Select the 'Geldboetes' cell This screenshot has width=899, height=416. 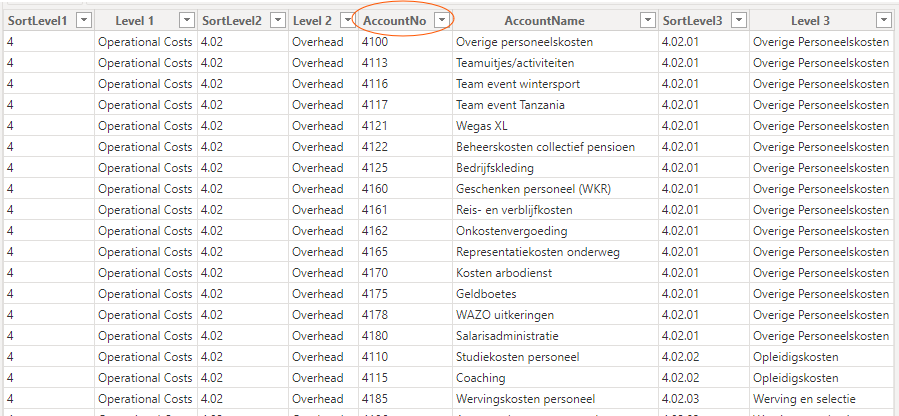tap(555, 294)
